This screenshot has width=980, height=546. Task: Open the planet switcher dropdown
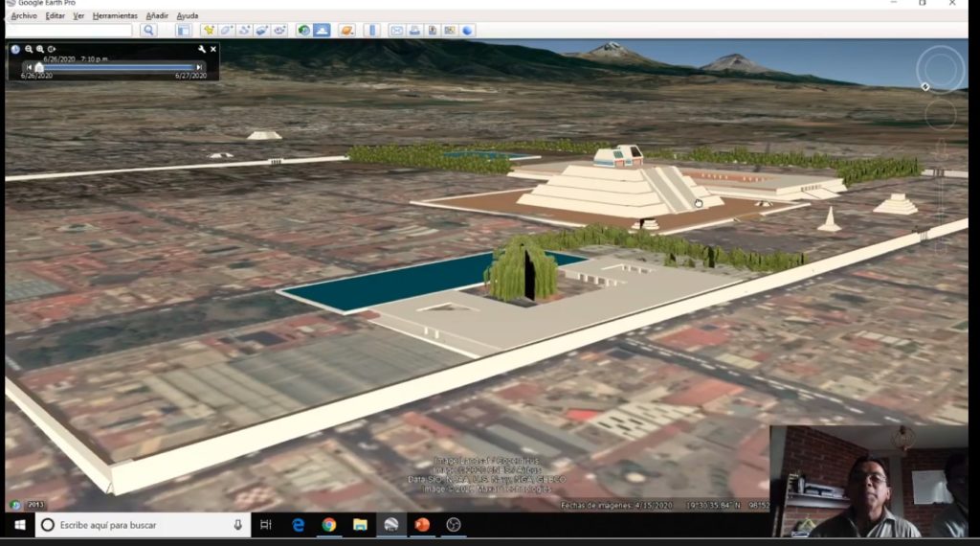tap(347, 31)
